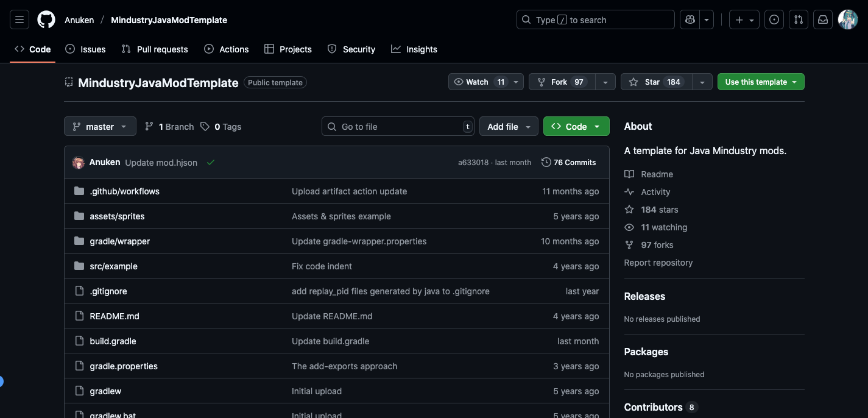Open the 76 Commits history

(568, 162)
